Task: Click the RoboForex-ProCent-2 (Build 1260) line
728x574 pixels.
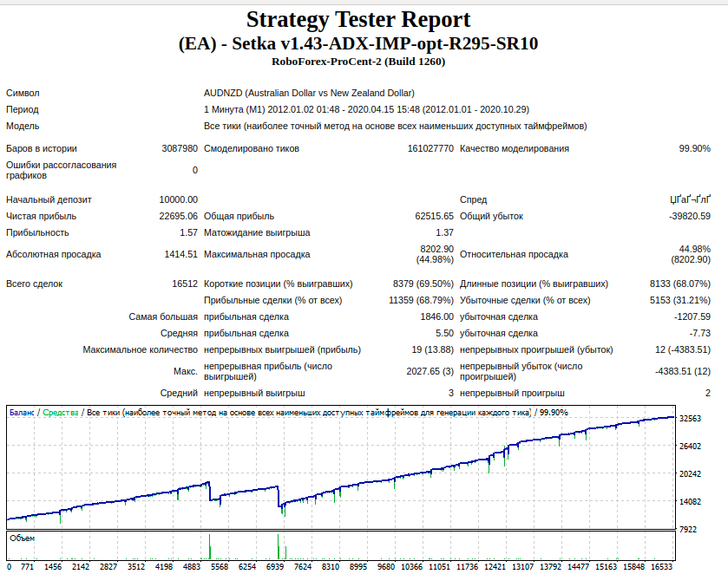Action: (358, 62)
